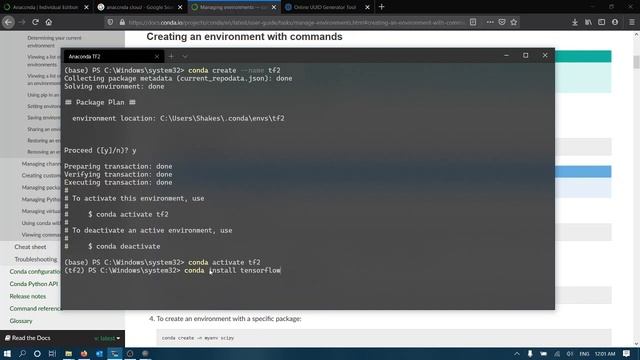Open Windows Start menu

[7, 353]
